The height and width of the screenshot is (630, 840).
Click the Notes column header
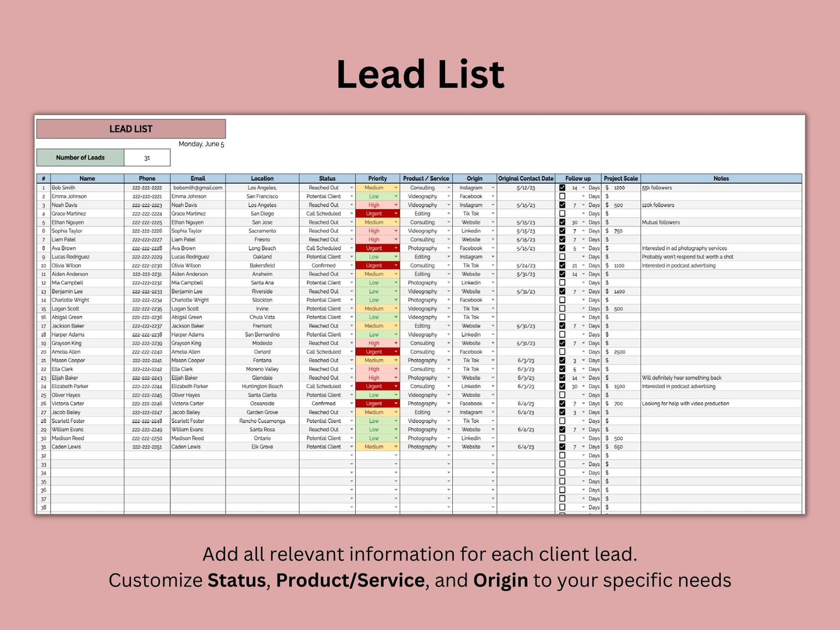[721, 178]
